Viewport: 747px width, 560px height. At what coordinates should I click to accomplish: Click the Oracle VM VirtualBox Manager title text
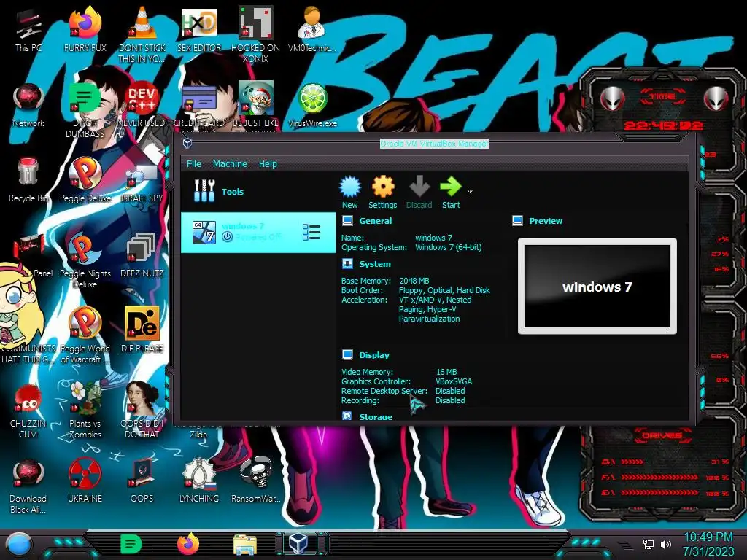[434, 144]
